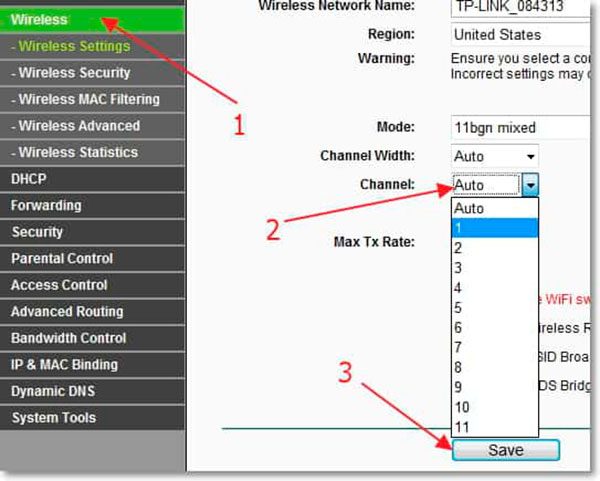This screenshot has height=481, width=600.
Task: Toggle the Channel dropdown arrow
Action: point(530,185)
